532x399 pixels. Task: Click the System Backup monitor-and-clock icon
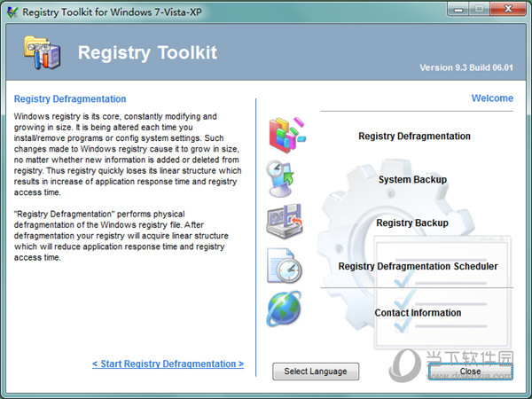click(280, 179)
